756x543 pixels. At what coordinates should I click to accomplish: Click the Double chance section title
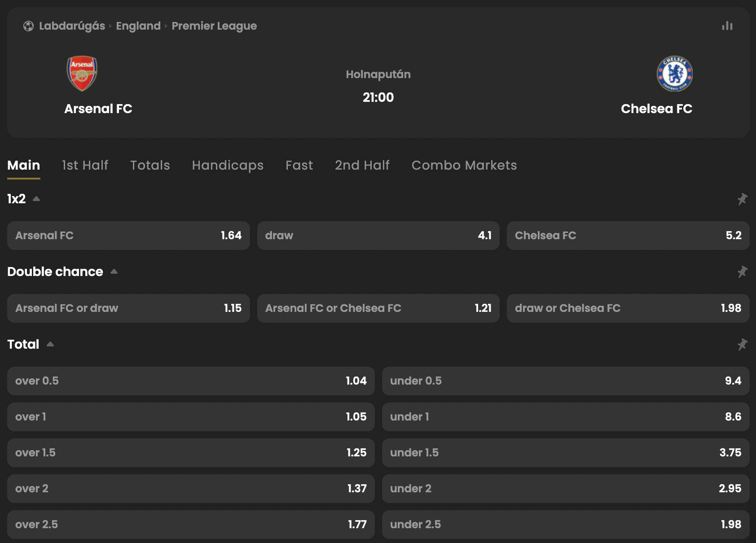(55, 271)
